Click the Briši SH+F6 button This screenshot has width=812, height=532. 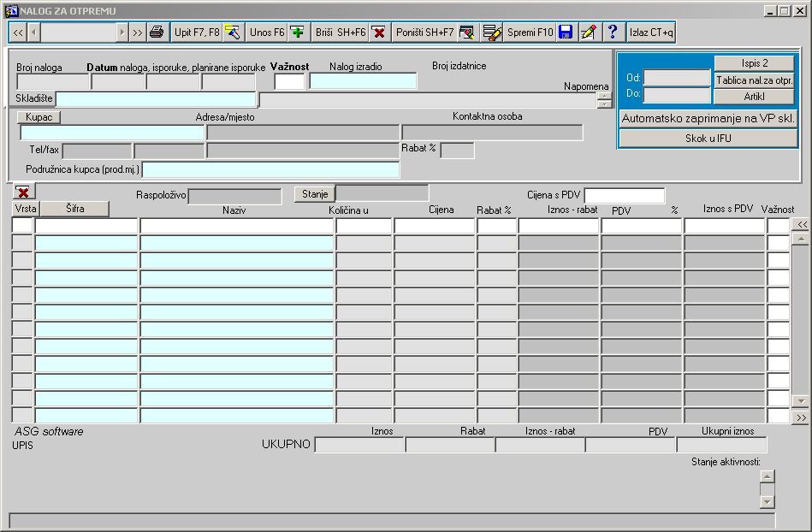click(341, 33)
